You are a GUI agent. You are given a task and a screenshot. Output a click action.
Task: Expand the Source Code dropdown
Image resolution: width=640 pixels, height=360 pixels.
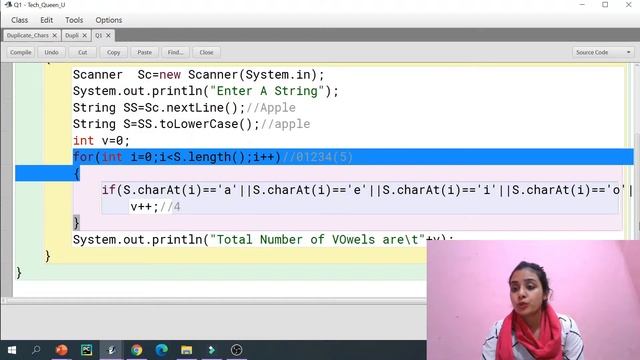(603, 52)
